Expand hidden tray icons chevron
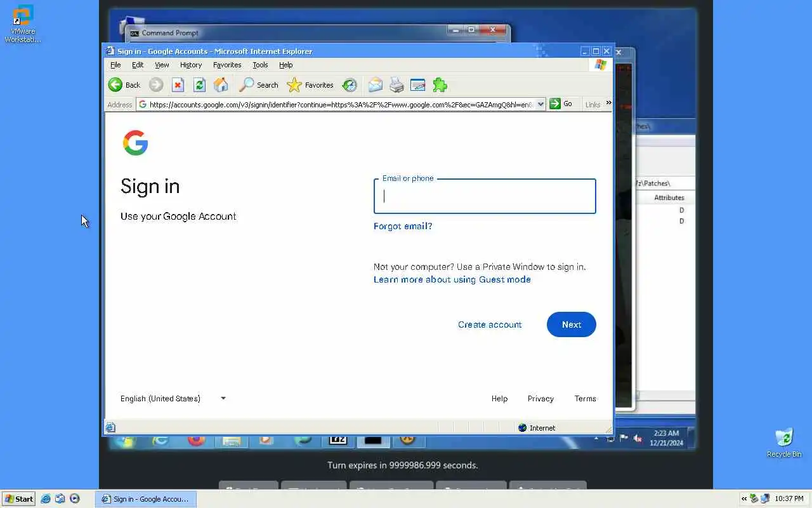This screenshot has height=508, width=812. 743,499
